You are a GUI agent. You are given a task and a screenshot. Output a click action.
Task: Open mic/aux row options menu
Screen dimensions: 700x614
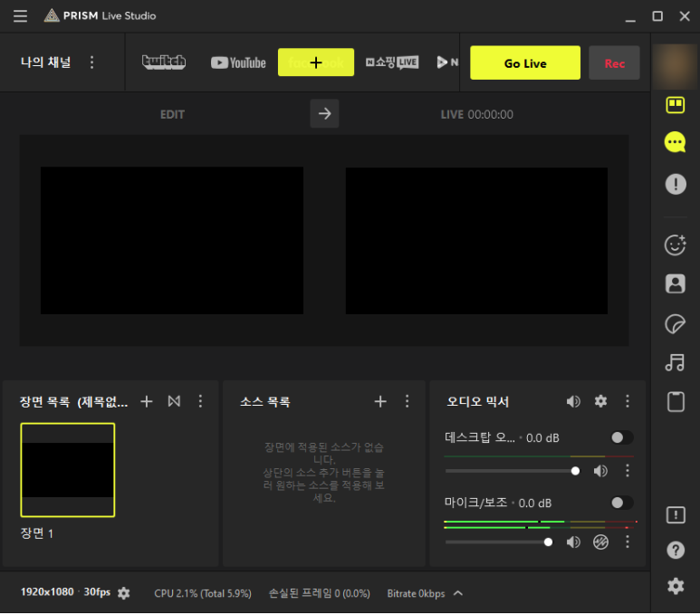[x=628, y=542]
